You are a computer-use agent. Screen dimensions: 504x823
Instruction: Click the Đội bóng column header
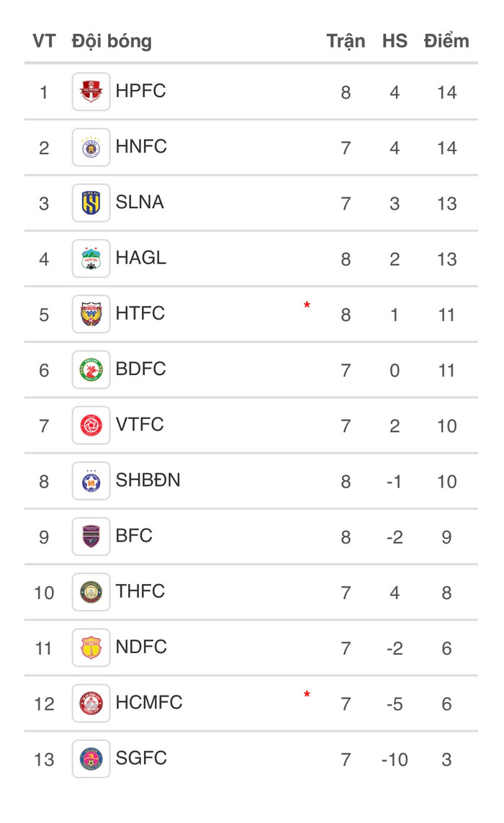pos(112,41)
